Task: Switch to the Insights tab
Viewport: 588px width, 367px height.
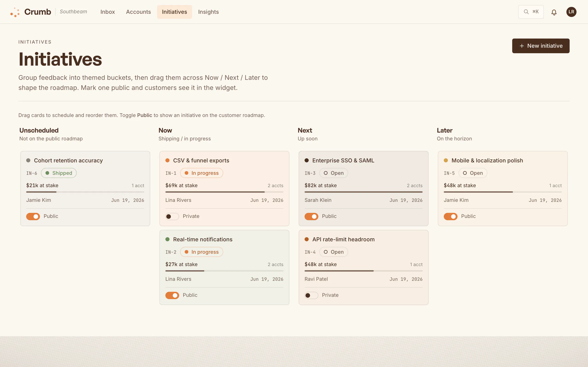Action: click(208, 12)
